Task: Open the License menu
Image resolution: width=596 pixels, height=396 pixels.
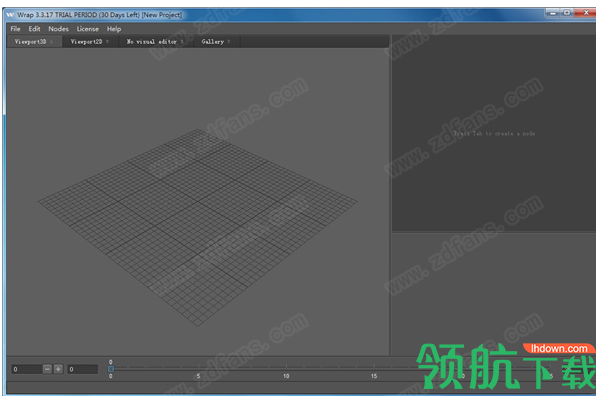Action: pyautogui.click(x=87, y=29)
